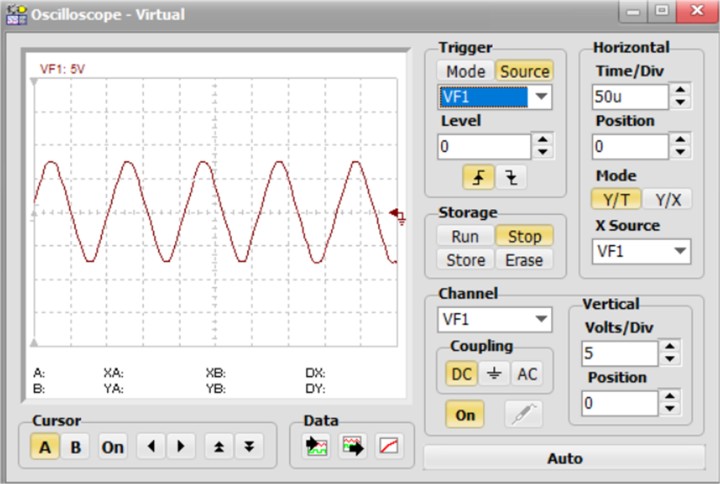Jump cursor up with double-up icon
Image resolution: width=720 pixels, height=484 pixels.
(x=219, y=446)
